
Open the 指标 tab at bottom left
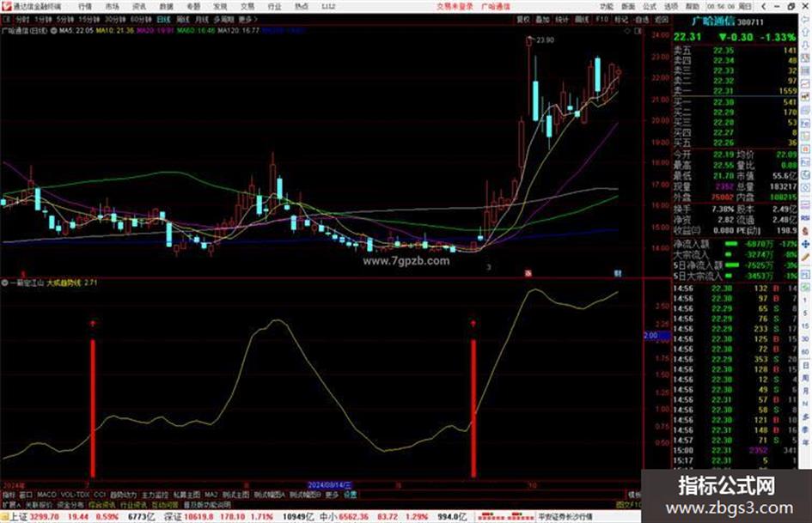pos(9,495)
